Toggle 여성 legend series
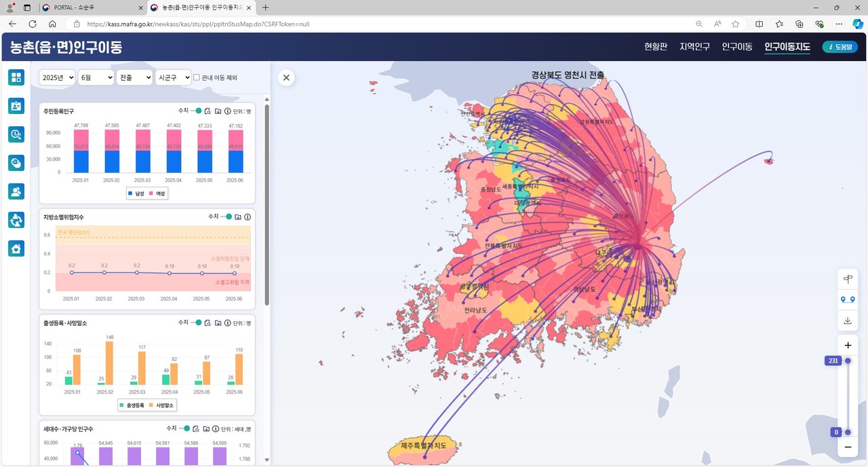 (157, 193)
